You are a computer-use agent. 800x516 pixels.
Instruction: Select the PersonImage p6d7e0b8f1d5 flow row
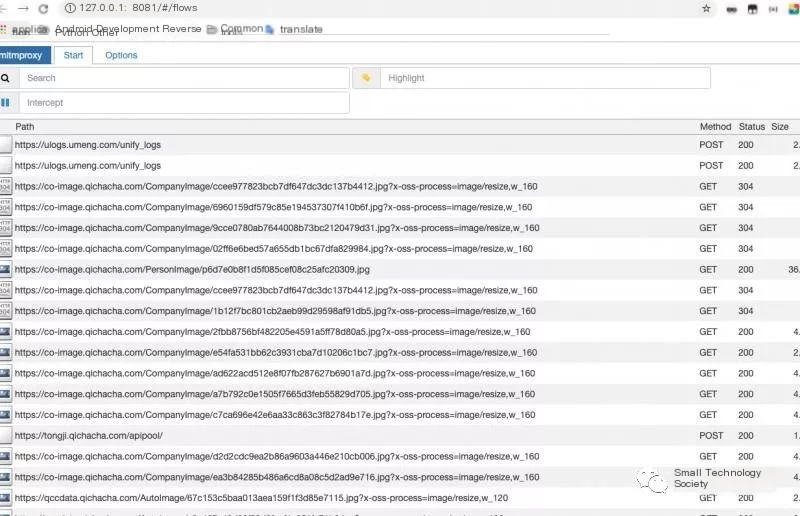coord(400,269)
